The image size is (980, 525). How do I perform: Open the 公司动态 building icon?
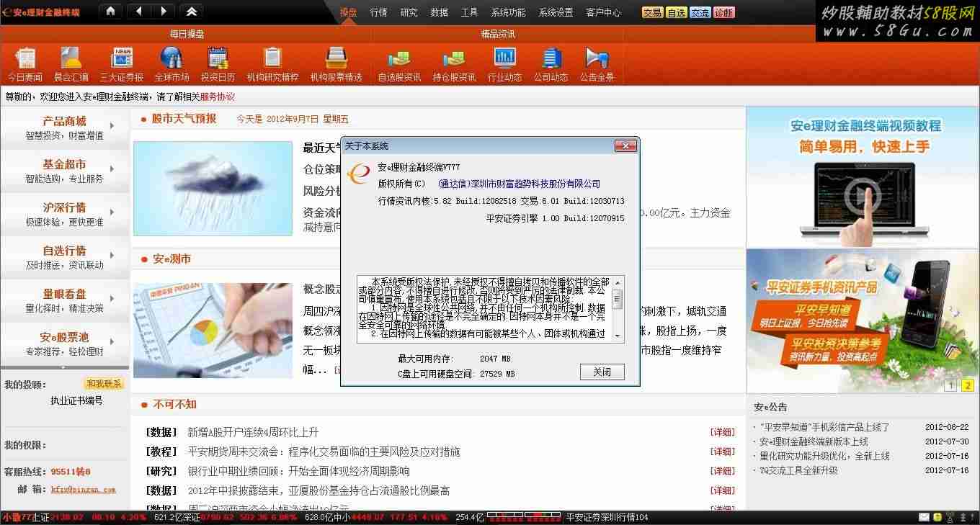click(x=551, y=64)
